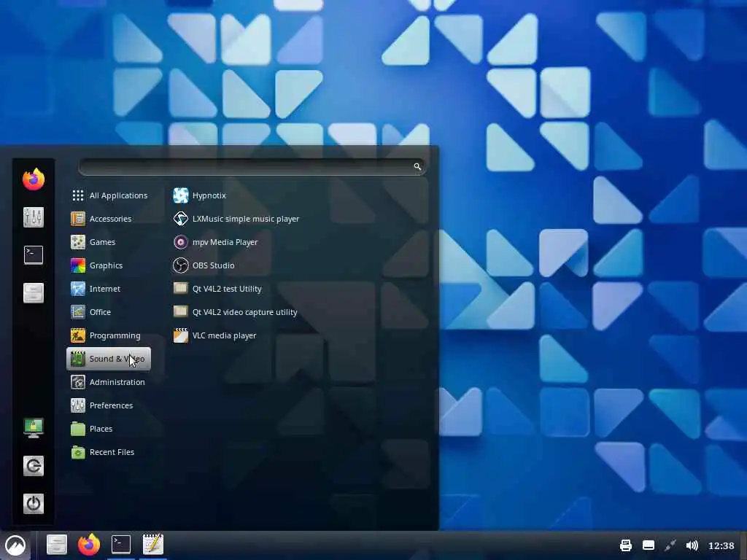Open the Places category

point(109,429)
